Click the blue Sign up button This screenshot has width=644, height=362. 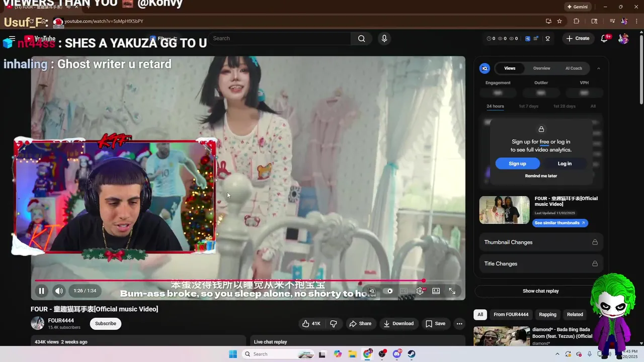517,163
